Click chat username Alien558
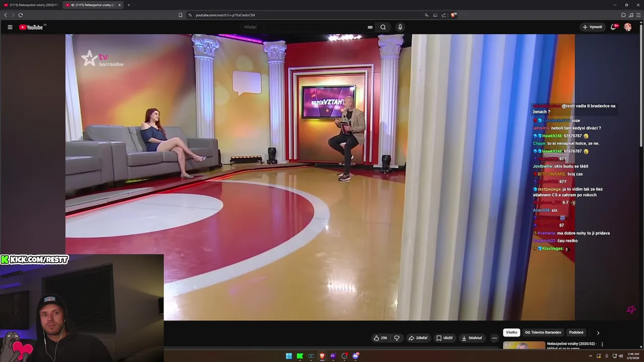The image size is (644, 362). pyautogui.click(x=541, y=210)
